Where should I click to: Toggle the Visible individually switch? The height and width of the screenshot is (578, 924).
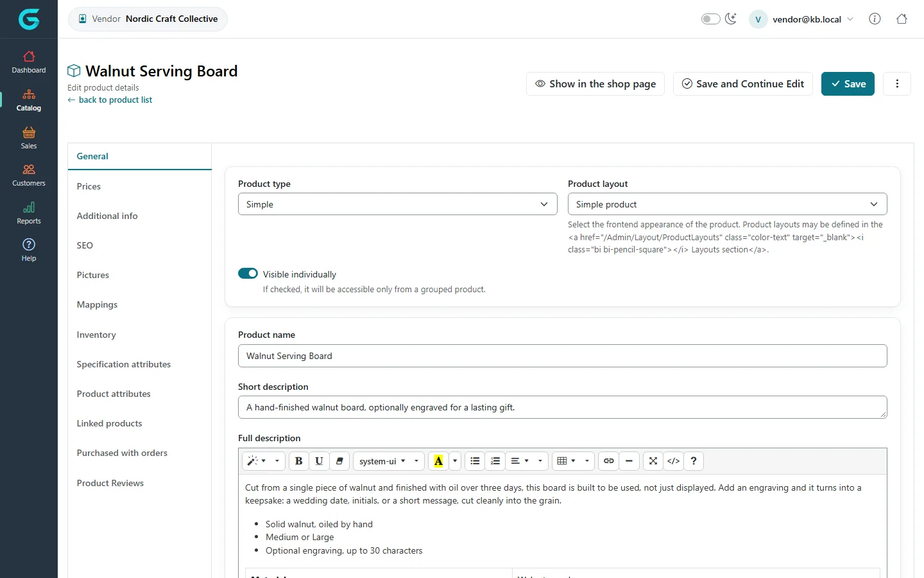point(248,274)
